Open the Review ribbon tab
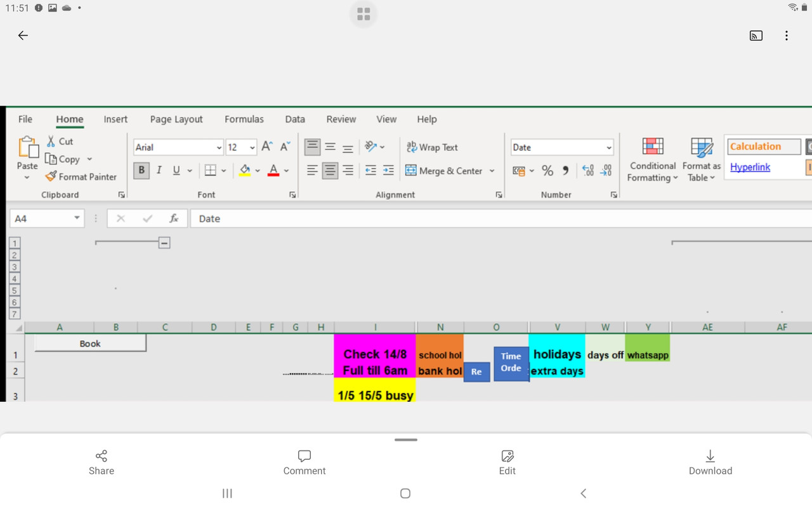This screenshot has height=508, width=812. click(x=341, y=119)
